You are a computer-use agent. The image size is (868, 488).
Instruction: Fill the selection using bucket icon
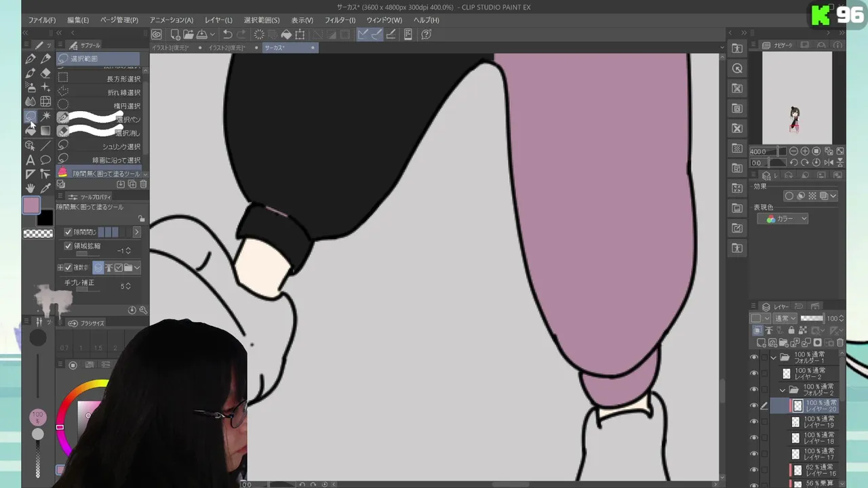pos(286,35)
